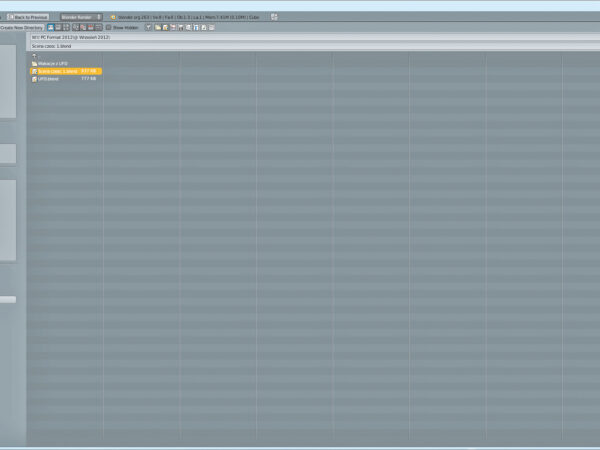The image size is (600, 450).
Task: Switch to short list display mode
Action: tap(51, 28)
